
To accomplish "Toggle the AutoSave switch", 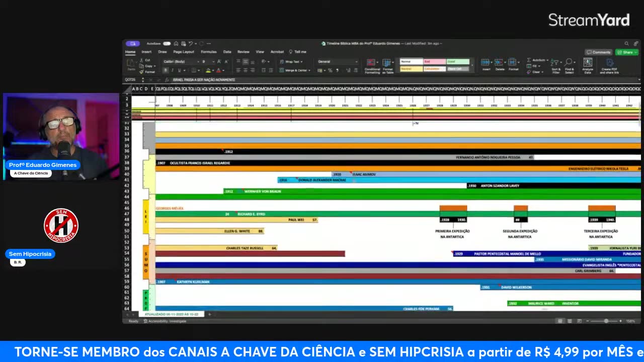I will click(167, 44).
